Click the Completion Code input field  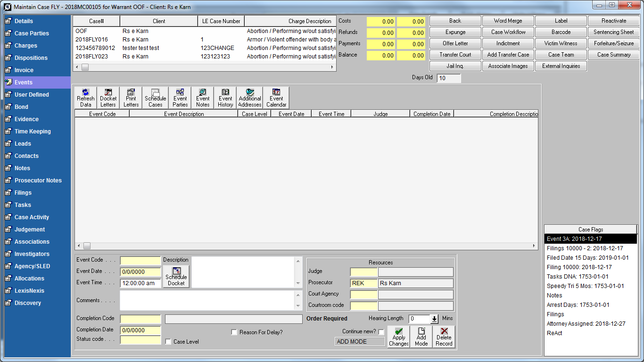(140, 319)
